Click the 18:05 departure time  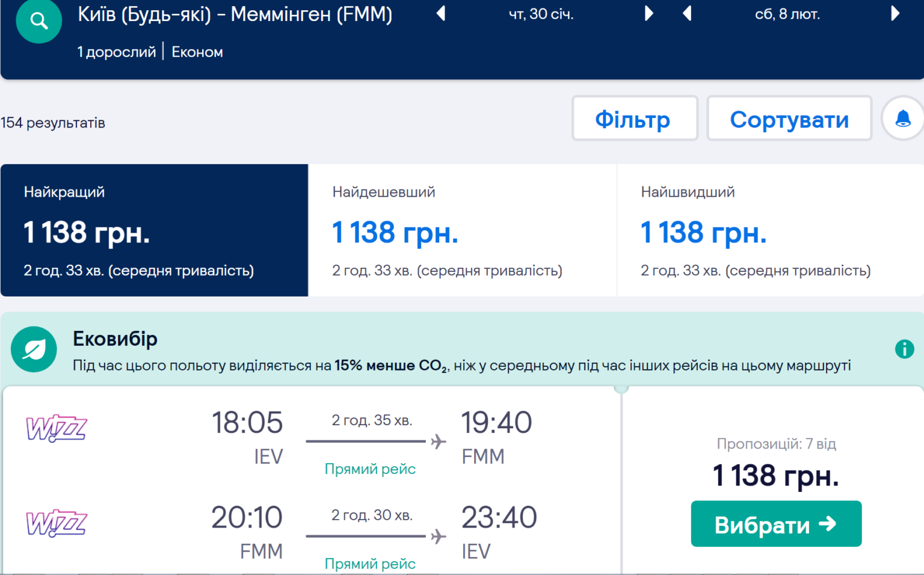click(x=247, y=422)
